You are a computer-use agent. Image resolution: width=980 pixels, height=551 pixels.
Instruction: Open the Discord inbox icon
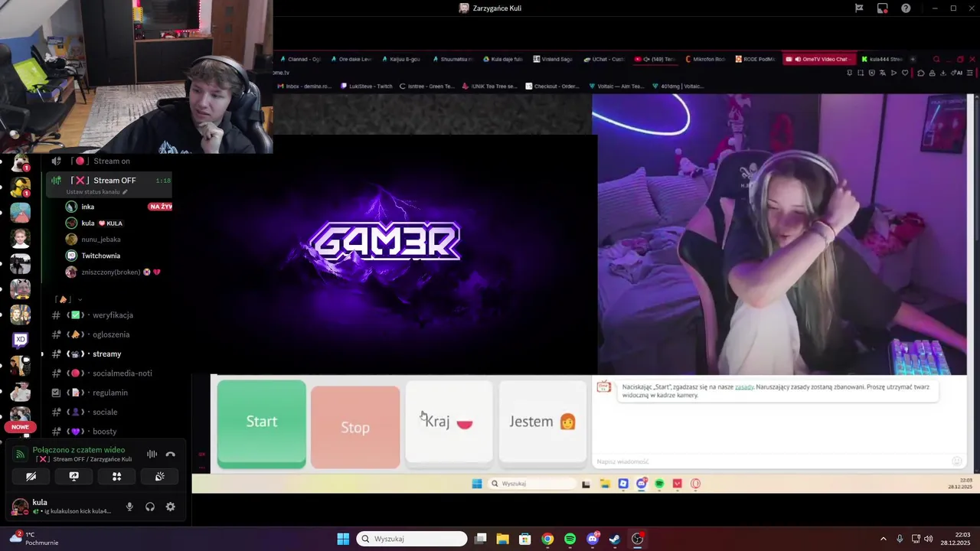(x=882, y=8)
